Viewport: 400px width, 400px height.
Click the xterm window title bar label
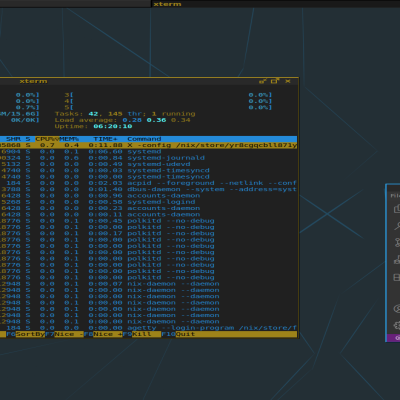tap(33, 81)
